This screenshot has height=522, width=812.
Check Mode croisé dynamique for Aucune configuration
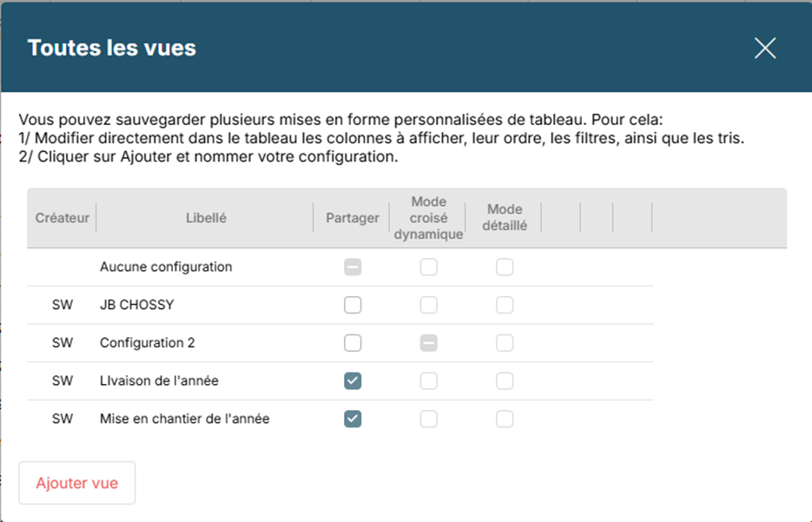click(x=429, y=268)
